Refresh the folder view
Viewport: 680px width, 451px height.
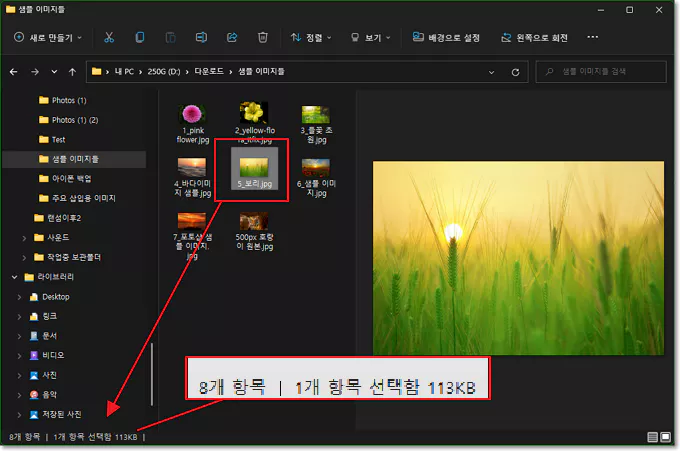tap(515, 72)
